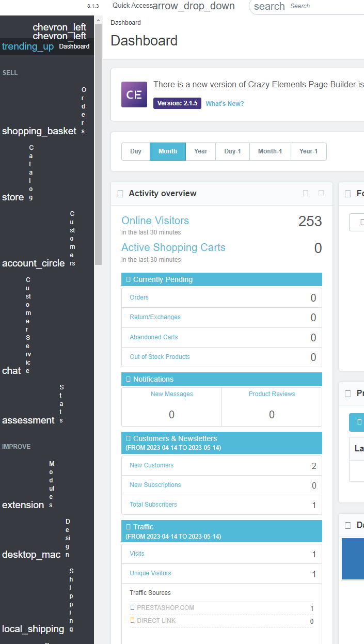Viewport: 364px width, 644px height.
Task: Click the search icon in top bar
Action: click(x=269, y=6)
